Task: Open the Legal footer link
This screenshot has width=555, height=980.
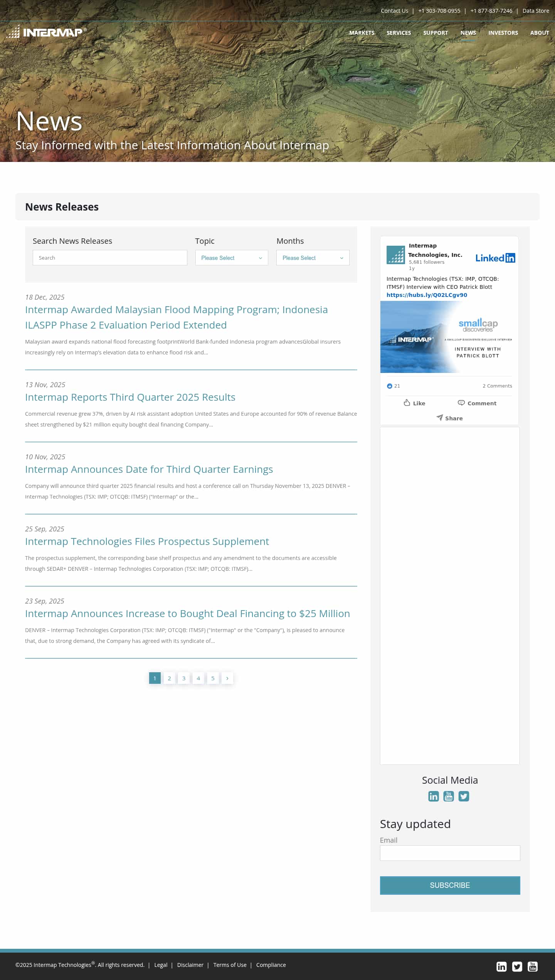Action: pos(161,965)
